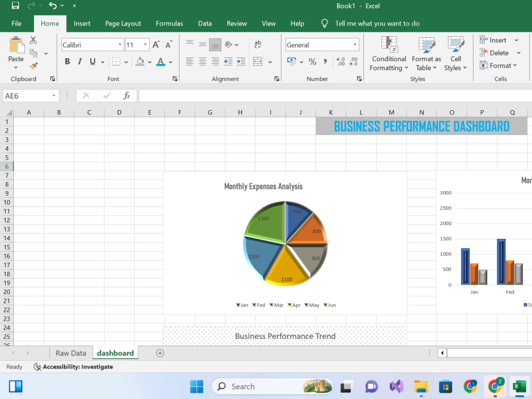Open the font size 11 dropdown

pos(145,45)
